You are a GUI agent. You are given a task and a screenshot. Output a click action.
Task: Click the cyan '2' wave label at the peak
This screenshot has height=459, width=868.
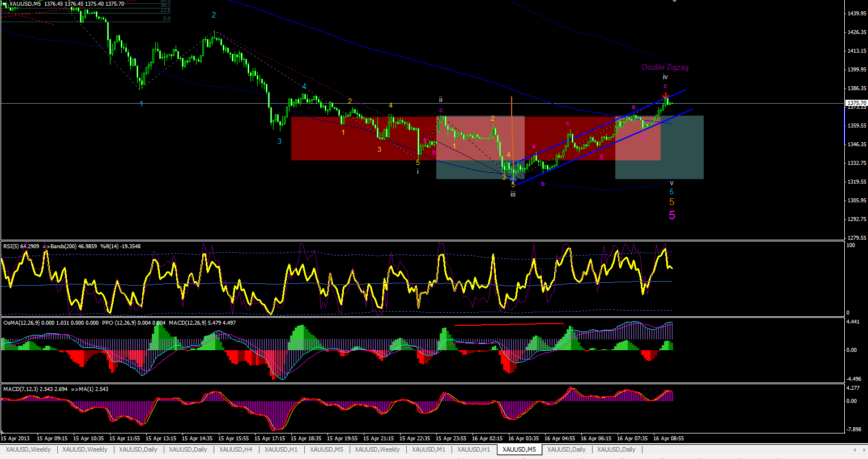214,15
